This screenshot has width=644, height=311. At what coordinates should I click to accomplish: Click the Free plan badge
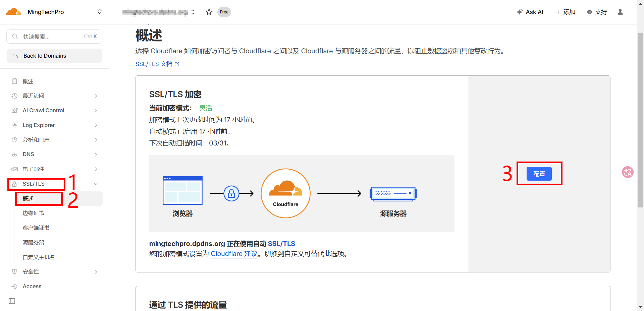click(x=224, y=12)
